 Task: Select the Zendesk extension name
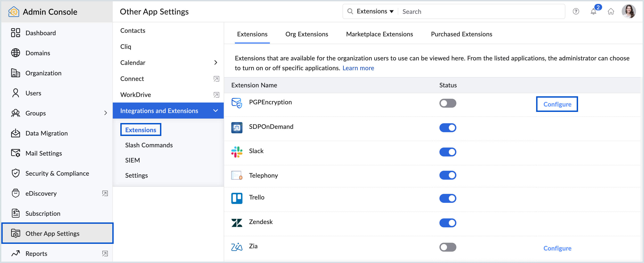260,222
